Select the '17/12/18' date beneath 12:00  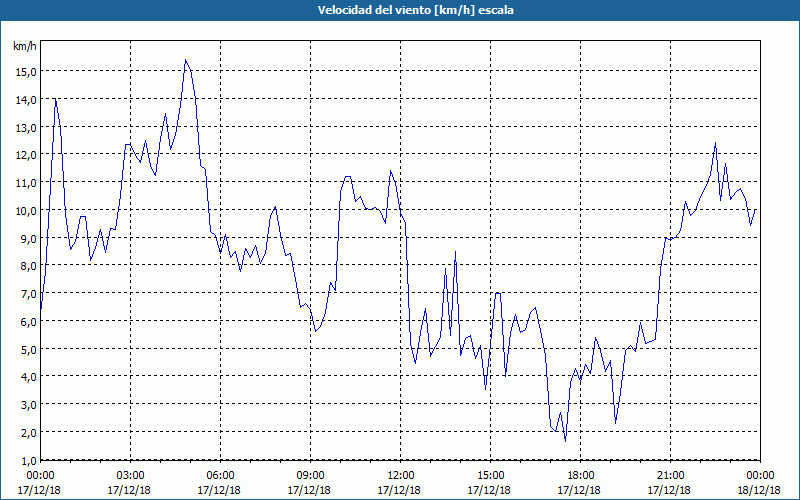pyautogui.click(x=399, y=490)
